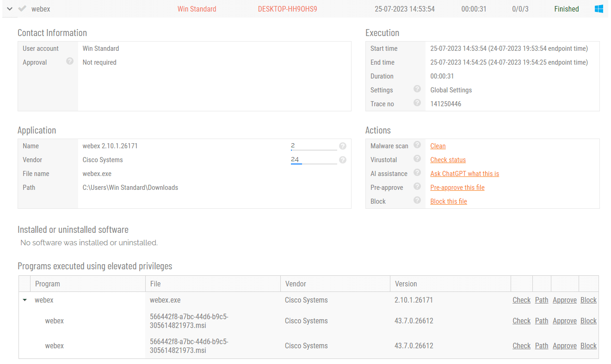This screenshot has height=364, width=611.
Task: Open help icon beside Name score bar
Action: tap(343, 146)
